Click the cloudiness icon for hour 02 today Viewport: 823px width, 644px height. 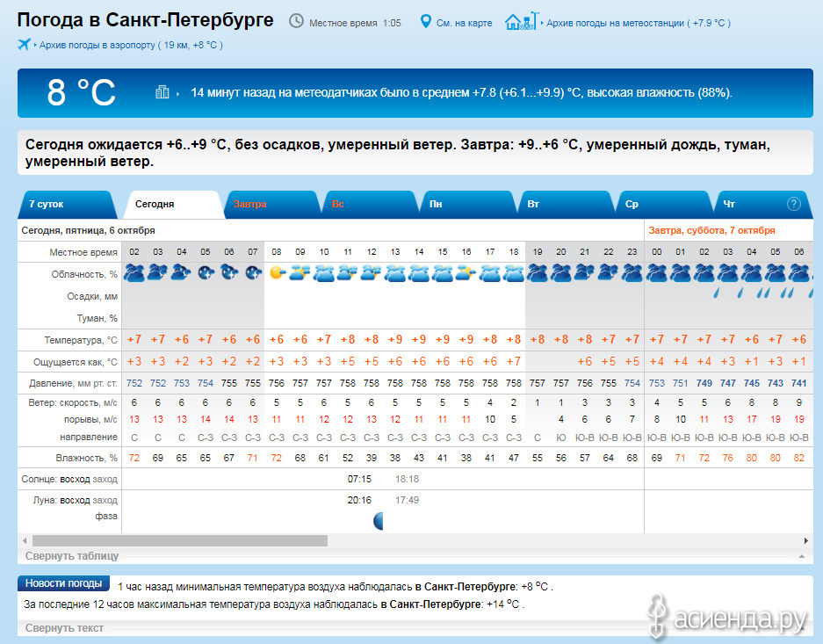click(x=134, y=273)
